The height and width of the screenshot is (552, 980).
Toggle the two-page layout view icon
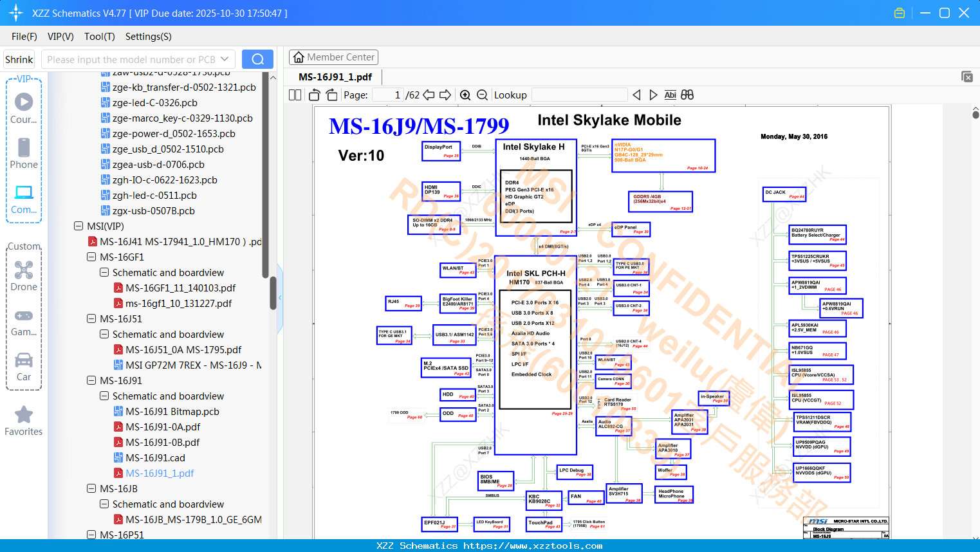point(295,95)
